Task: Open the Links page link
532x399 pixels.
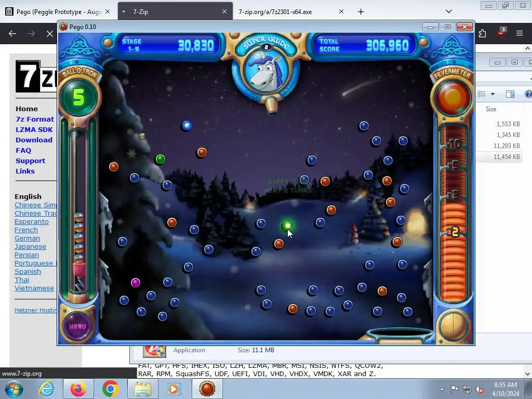Action: (x=25, y=171)
